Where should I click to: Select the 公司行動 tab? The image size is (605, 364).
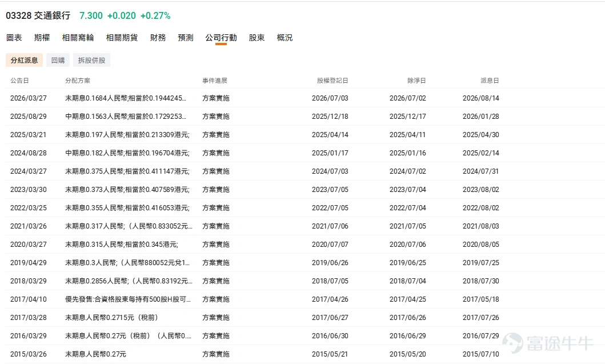(221, 38)
